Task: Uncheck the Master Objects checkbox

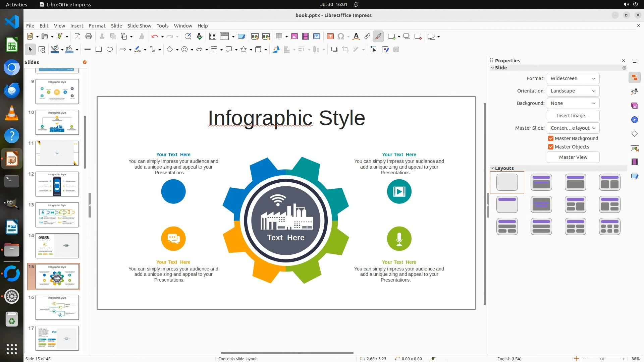Action: coord(551,147)
